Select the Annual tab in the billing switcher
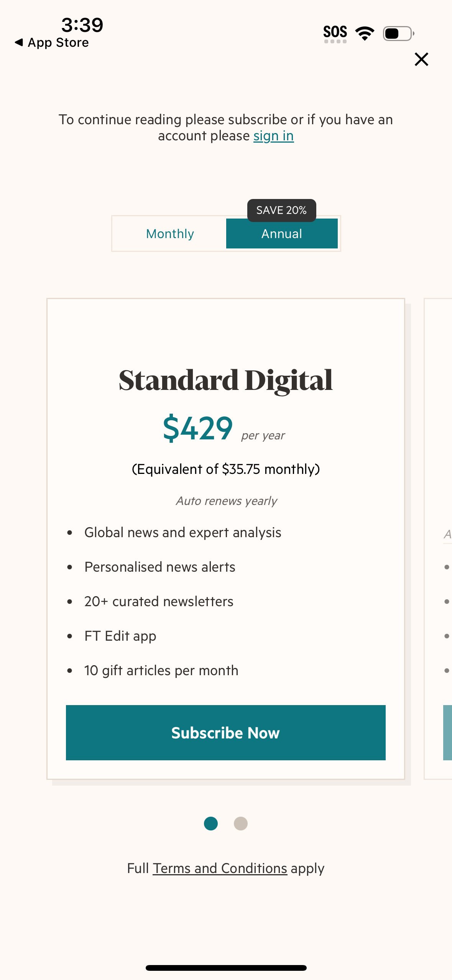 click(x=281, y=233)
